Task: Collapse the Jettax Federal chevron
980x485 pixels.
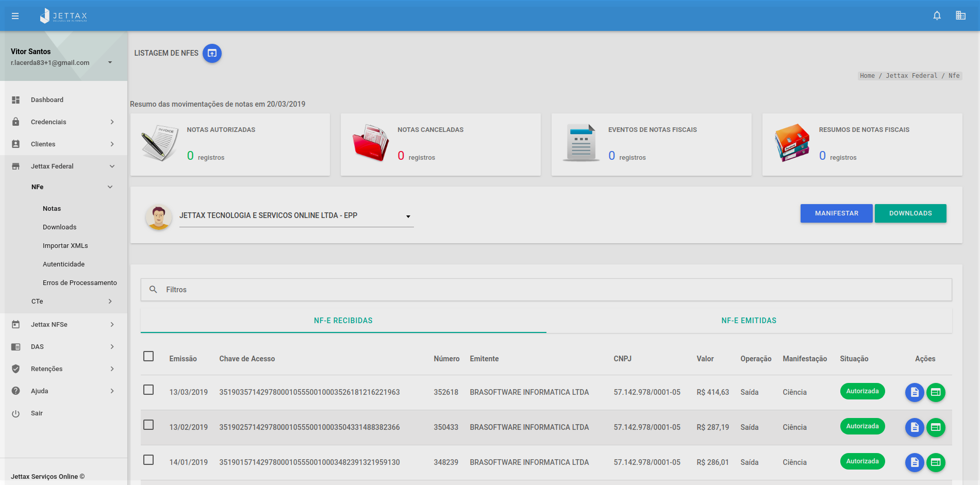Action: point(112,166)
